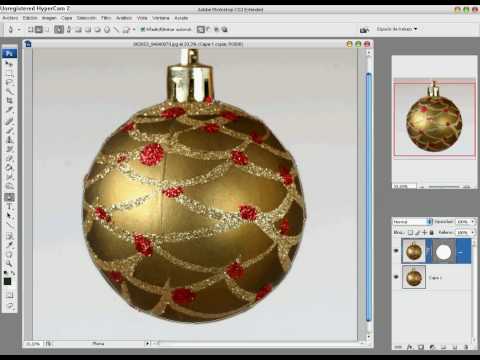Click Add layer mask icon in Layers panel
Screen dimensions: 480x360
click(421, 347)
